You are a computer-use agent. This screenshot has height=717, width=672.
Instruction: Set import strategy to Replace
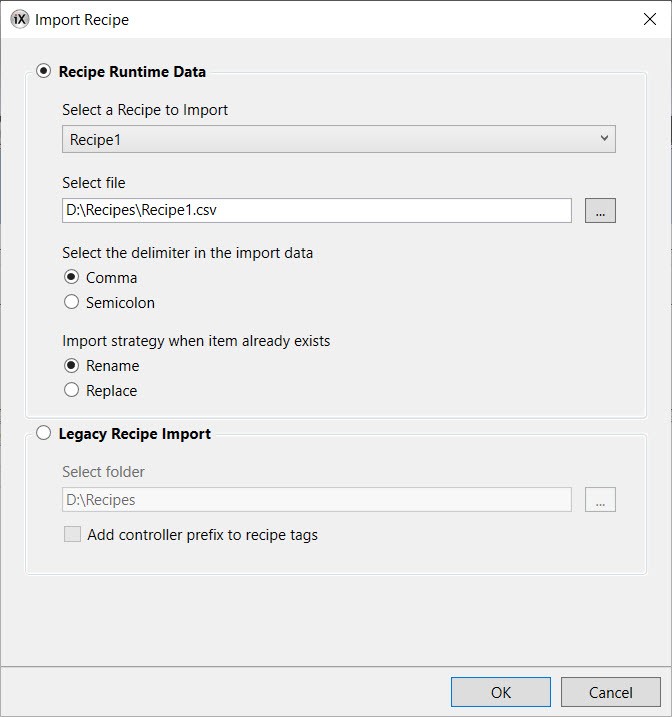pos(71,390)
